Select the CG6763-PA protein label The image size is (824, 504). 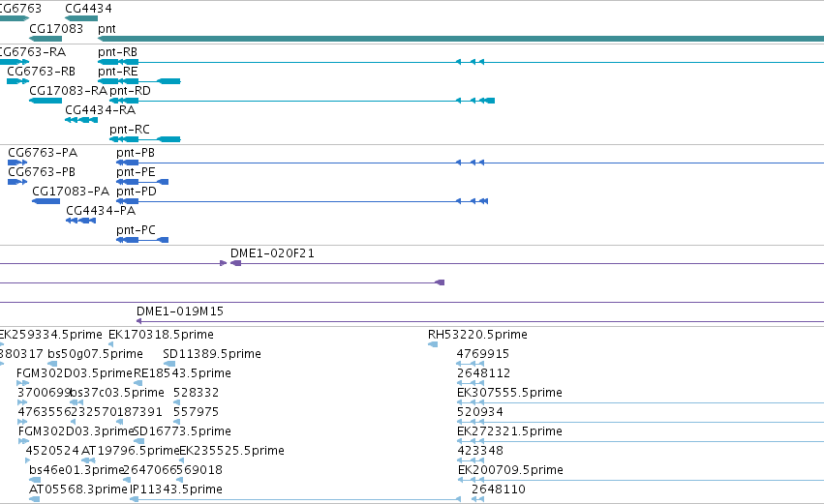pos(43,153)
